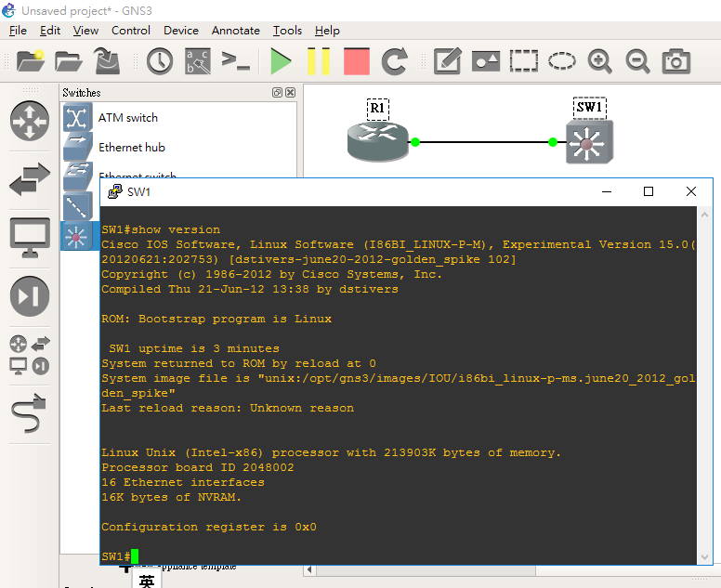Click the Add a link cable icon
721x588 pixels.
(29, 413)
